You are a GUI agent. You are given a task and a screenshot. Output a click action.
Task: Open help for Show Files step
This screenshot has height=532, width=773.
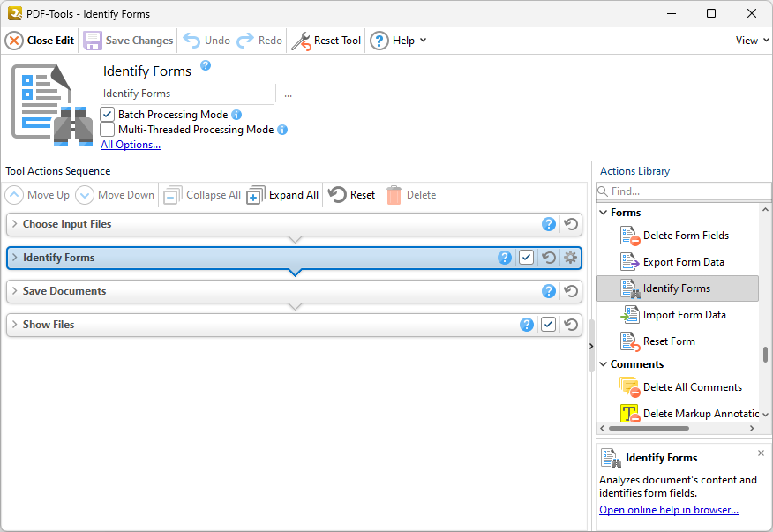pos(527,325)
